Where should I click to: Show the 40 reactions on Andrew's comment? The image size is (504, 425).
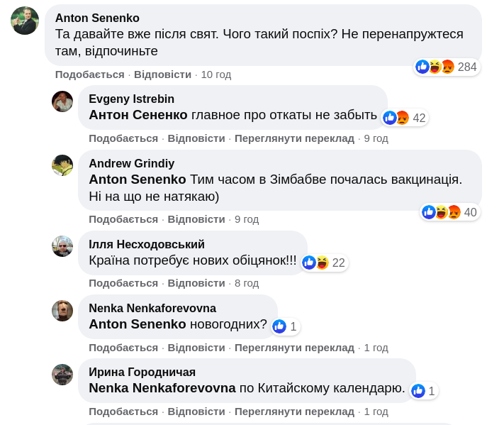coord(450,212)
